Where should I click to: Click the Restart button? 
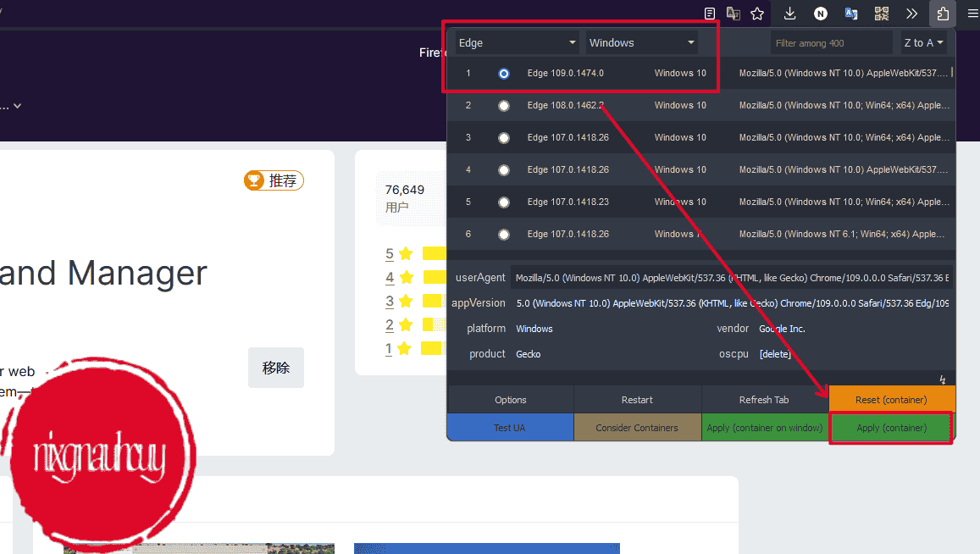coord(637,400)
